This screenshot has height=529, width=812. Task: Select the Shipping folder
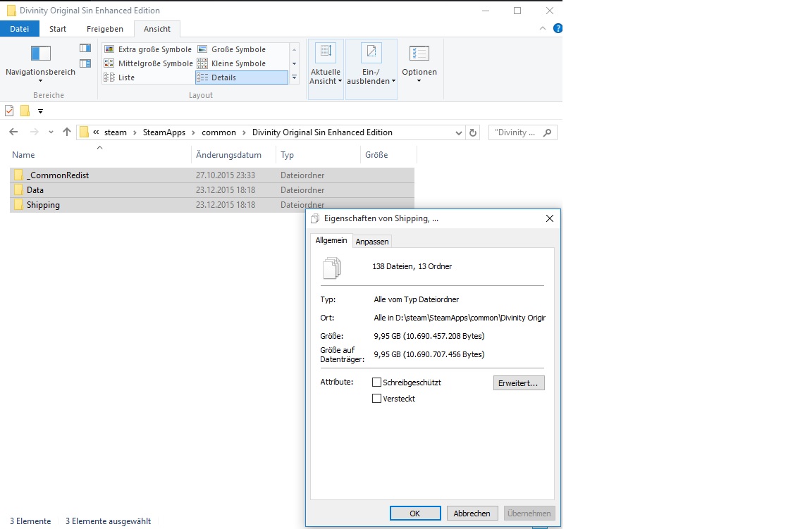point(211,205)
